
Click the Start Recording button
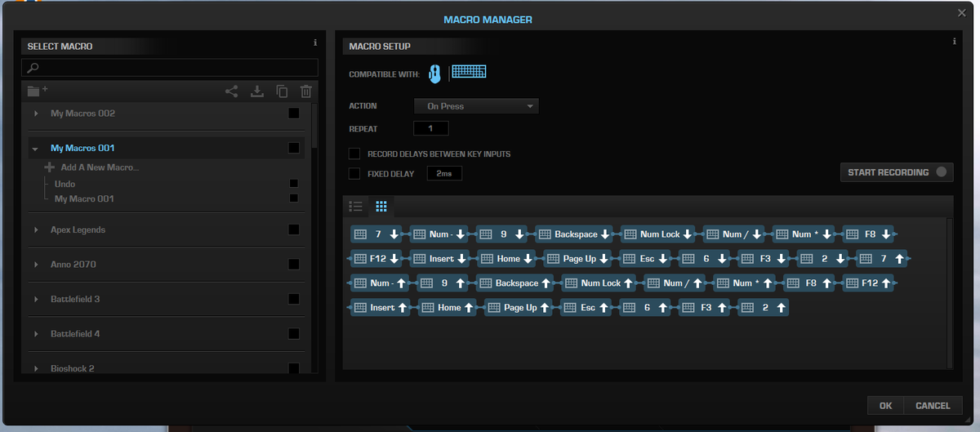pyautogui.click(x=897, y=172)
